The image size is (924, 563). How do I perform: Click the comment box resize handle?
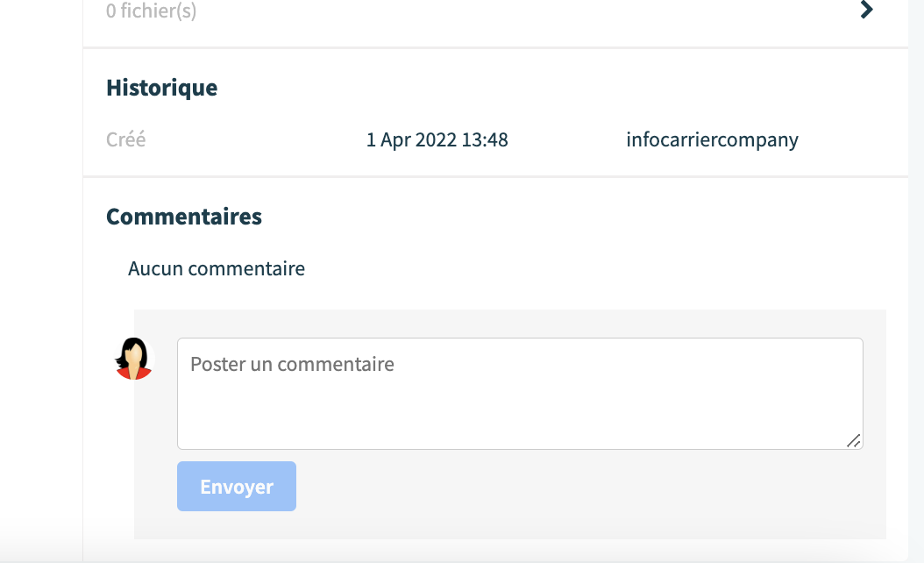[853, 440]
